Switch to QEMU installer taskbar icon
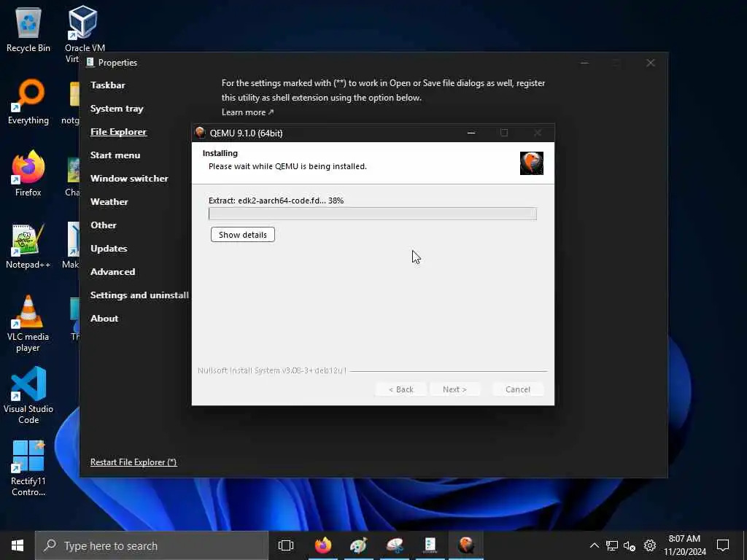The height and width of the screenshot is (560, 747). click(466, 545)
